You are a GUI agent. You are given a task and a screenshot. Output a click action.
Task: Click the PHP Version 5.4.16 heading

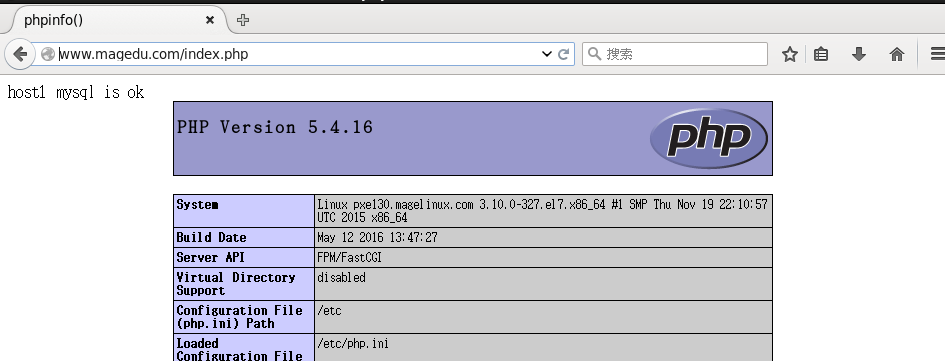(275, 127)
